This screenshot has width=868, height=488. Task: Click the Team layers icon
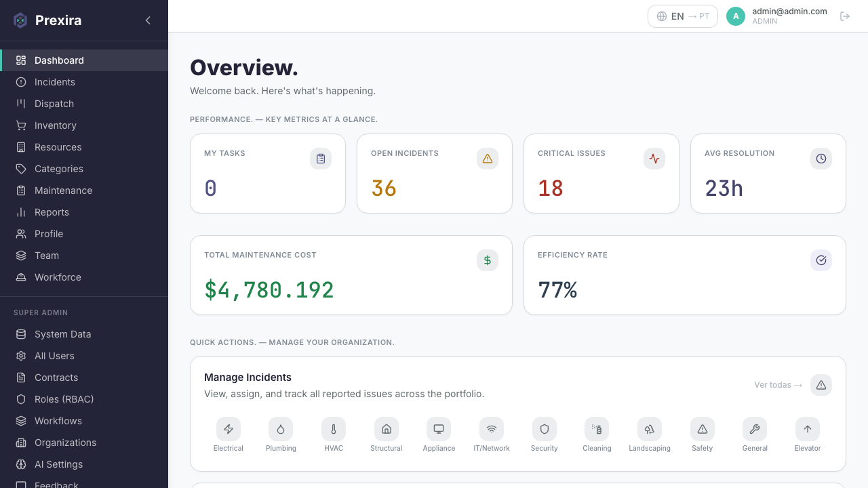pyautogui.click(x=21, y=256)
